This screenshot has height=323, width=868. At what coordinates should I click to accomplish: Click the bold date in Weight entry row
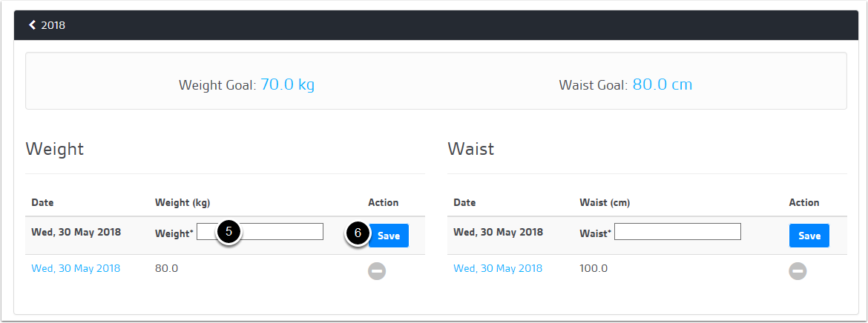76,232
